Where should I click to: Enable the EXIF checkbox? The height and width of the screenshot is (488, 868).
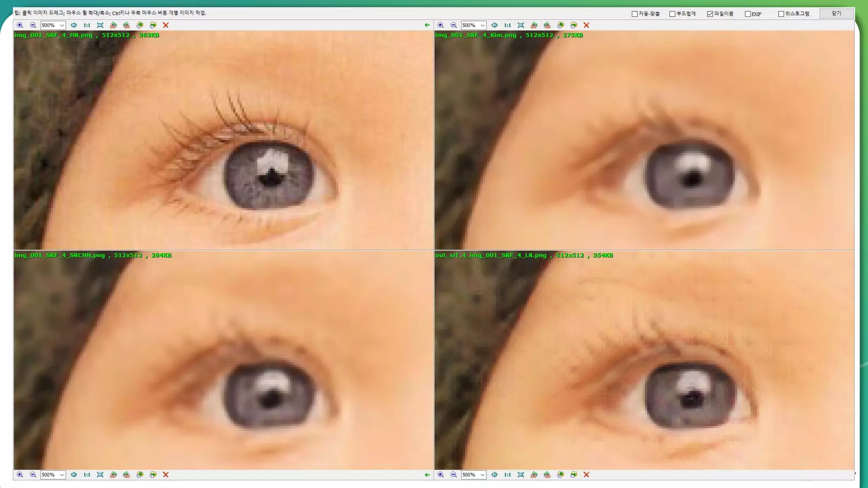coord(748,14)
